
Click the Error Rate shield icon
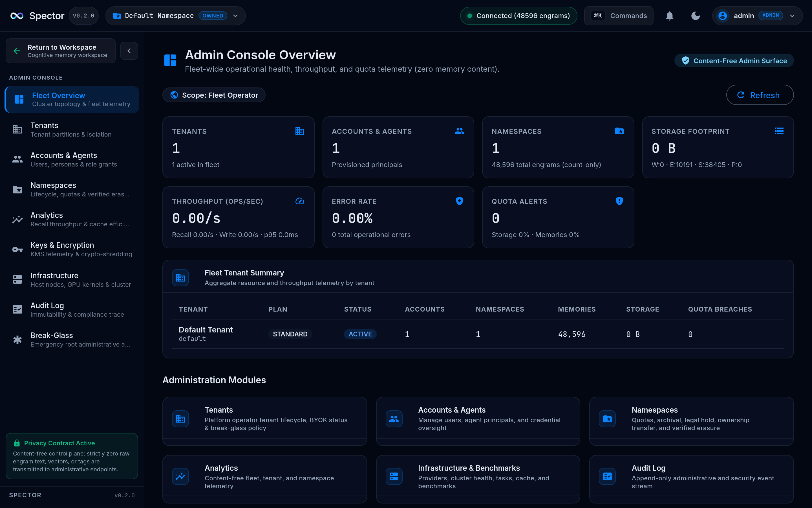pos(459,201)
